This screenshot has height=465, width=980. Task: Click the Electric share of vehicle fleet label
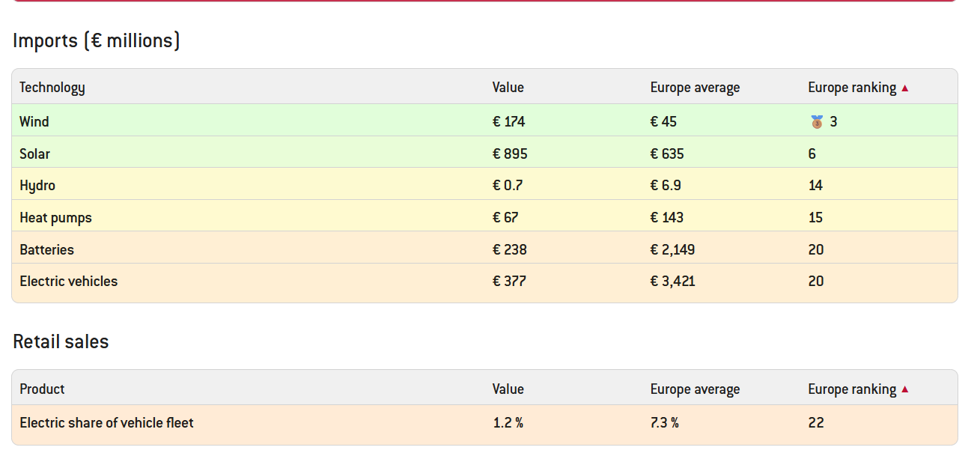click(106, 422)
